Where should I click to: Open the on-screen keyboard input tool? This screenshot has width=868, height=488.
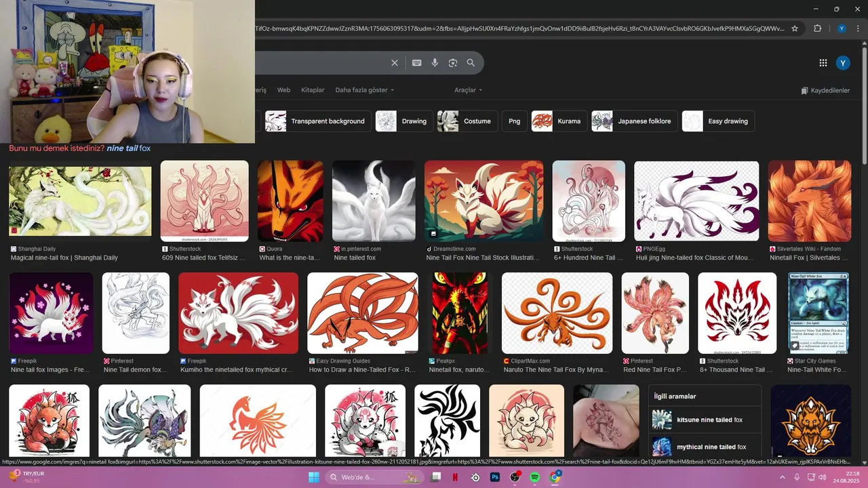417,63
